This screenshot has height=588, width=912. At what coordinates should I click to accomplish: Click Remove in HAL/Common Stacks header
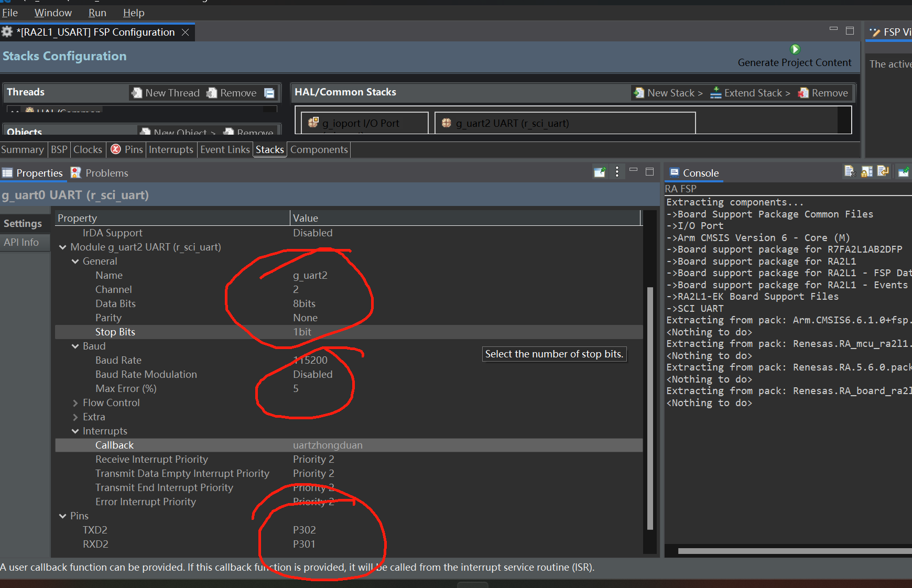click(823, 93)
